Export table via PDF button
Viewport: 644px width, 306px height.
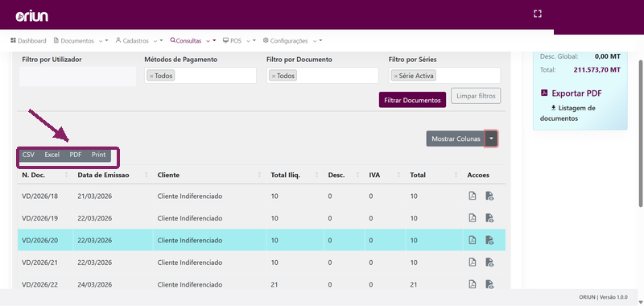pyautogui.click(x=76, y=155)
